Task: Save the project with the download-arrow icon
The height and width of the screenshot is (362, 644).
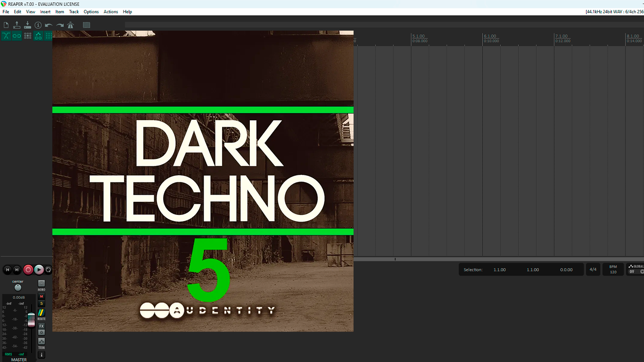Action: tap(27, 25)
